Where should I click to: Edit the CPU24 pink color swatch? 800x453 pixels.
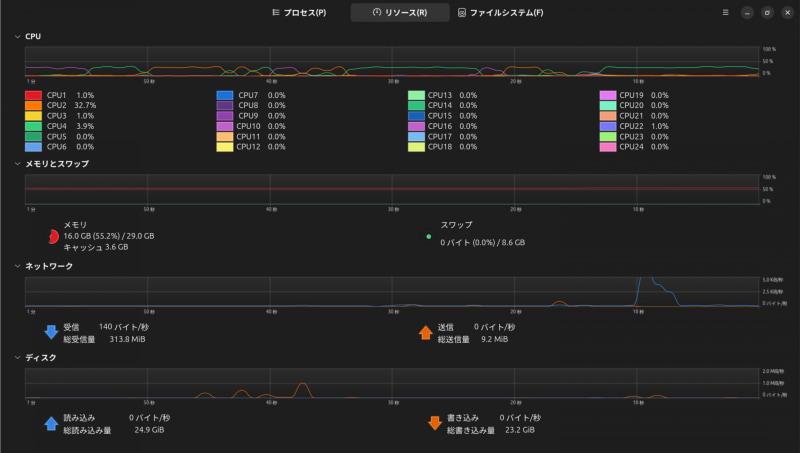pos(608,147)
